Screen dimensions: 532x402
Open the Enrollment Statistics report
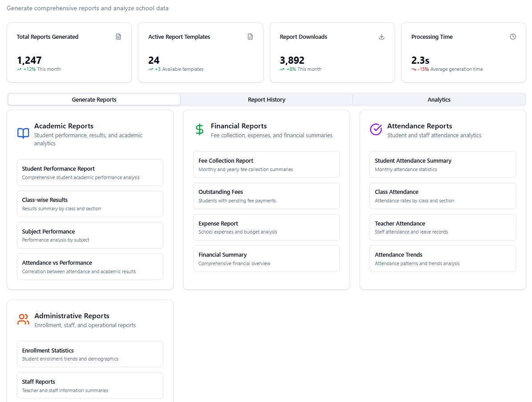coord(90,354)
